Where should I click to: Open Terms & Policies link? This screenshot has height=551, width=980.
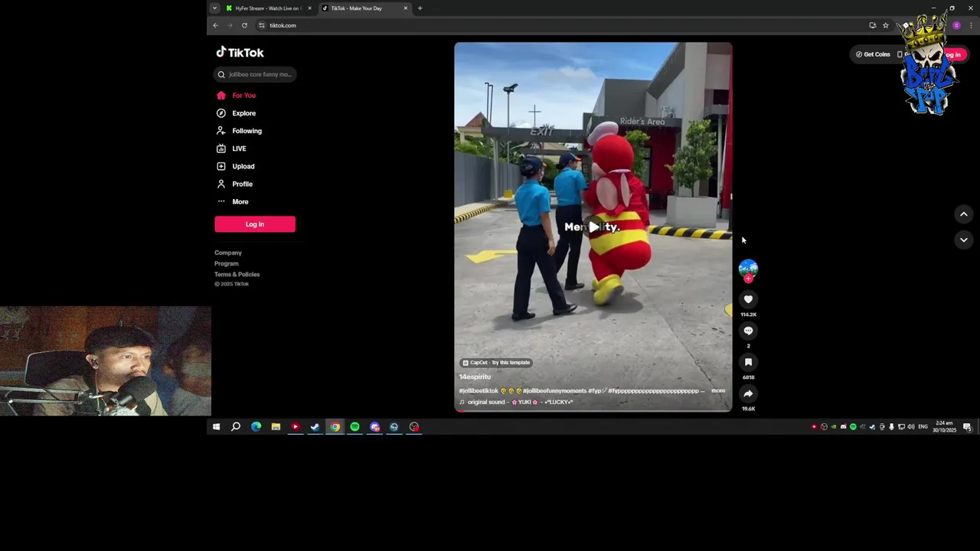click(237, 274)
